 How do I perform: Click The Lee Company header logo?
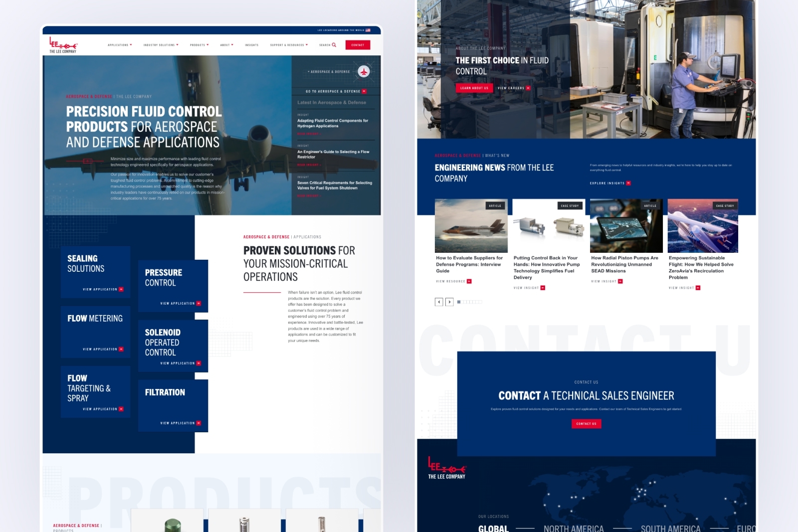(63, 45)
